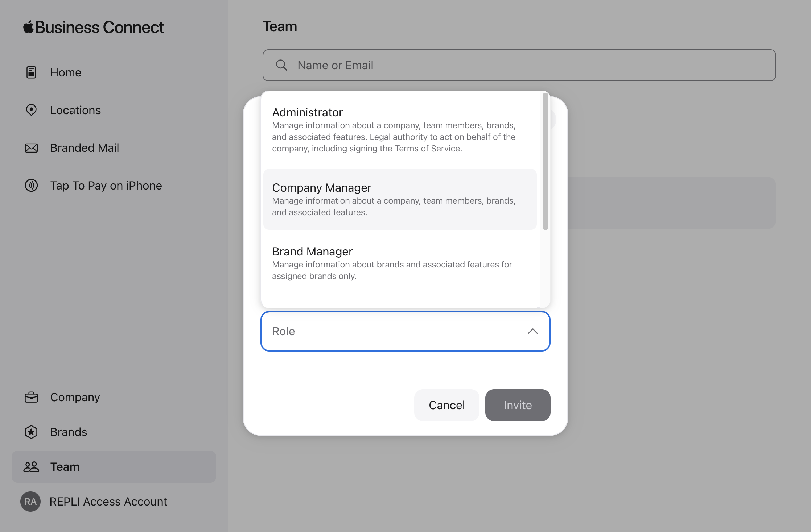The image size is (811, 532).
Task: Choose the Company Manager role option
Action: click(x=400, y=199)
